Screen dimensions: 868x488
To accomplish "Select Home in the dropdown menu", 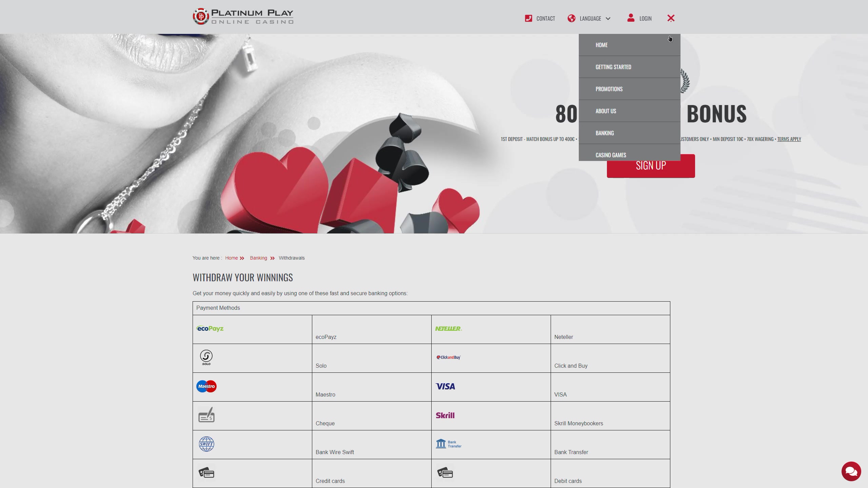I will click(x=601, y=45).
